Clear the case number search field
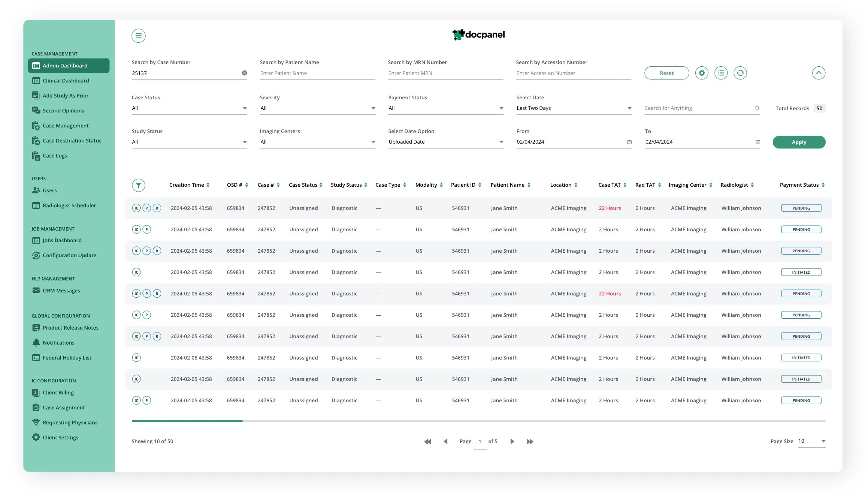 244,73
